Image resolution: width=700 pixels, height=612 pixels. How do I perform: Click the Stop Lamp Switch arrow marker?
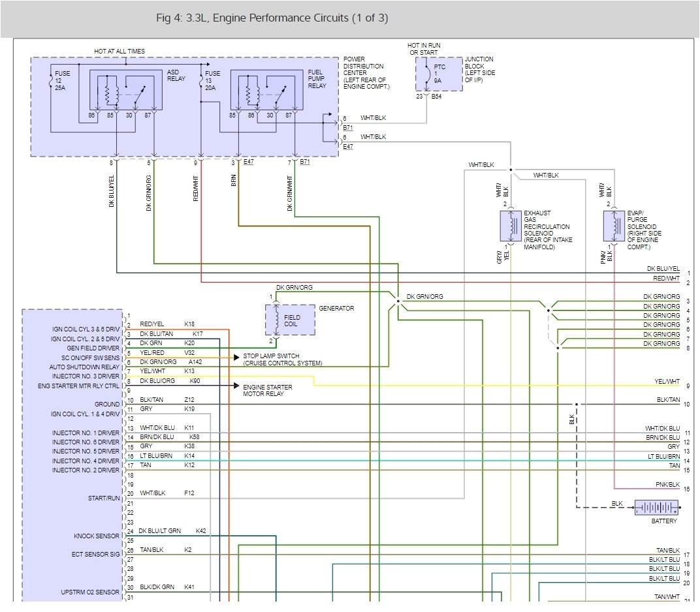pos(236,357)
